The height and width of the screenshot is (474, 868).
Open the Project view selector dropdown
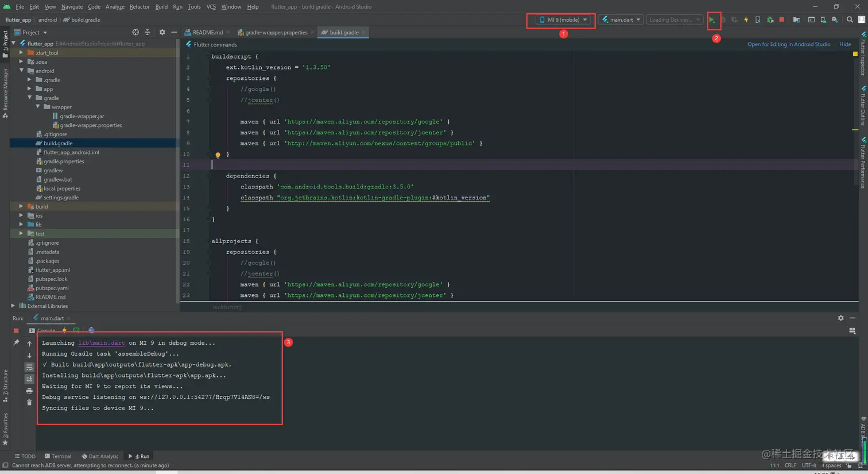(31, 33)
